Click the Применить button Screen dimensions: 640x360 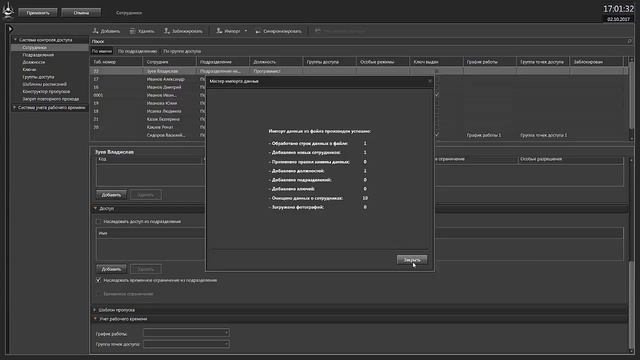point(38,13)
